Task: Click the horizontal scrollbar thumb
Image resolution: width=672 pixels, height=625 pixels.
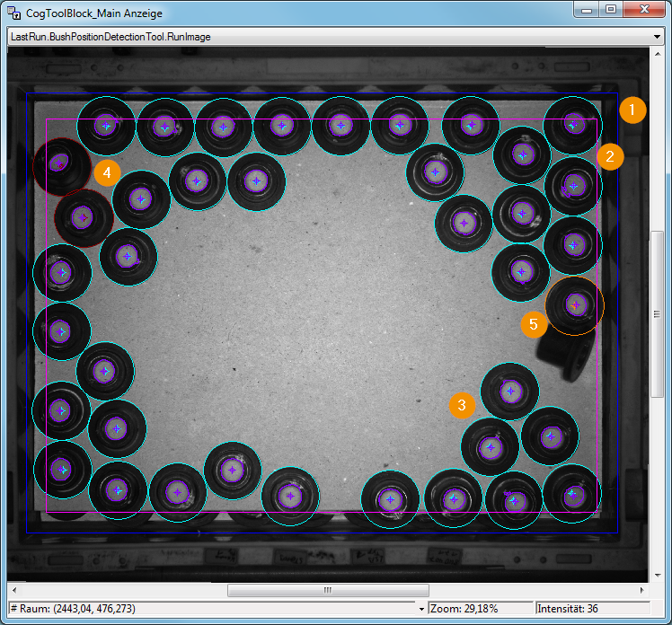Action: [328, 590]
